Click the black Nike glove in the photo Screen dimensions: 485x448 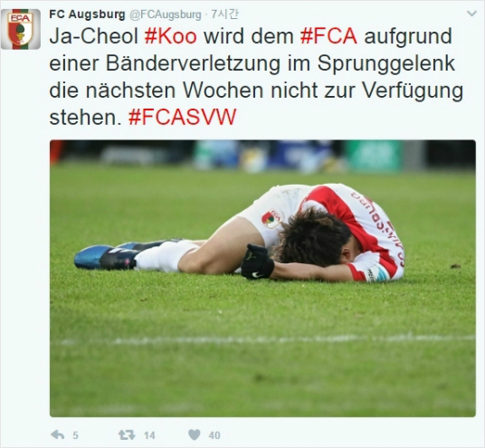(x=257, y=262)
